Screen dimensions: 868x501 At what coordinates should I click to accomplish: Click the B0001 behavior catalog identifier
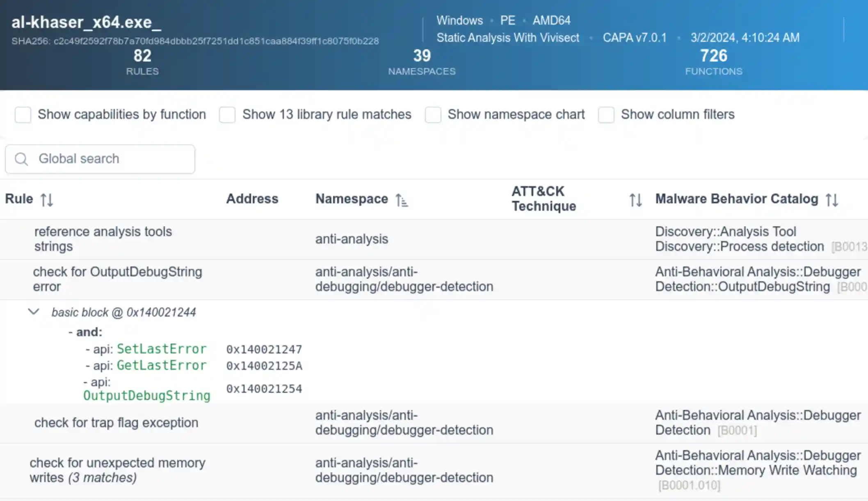[x=737, y=430]
